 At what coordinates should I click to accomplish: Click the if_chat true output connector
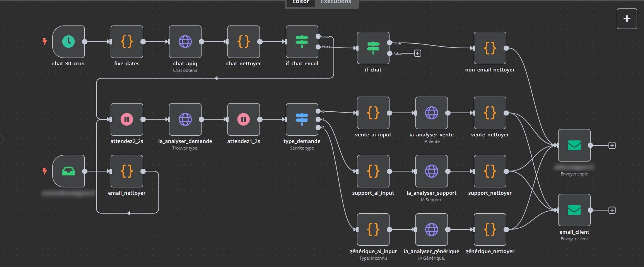[389, 43]
